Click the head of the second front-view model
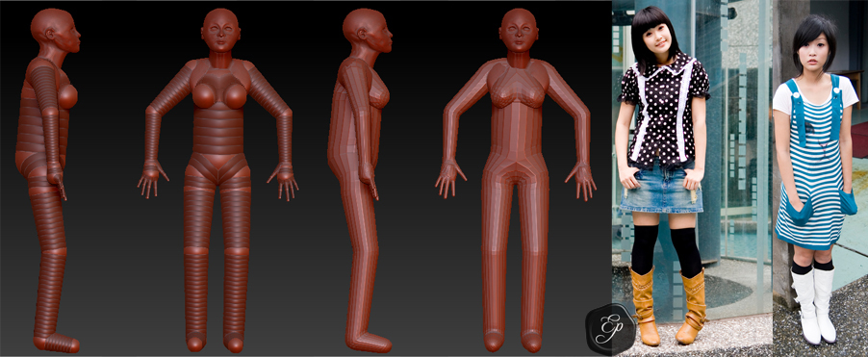The width and height of the screenshot is (868, 357). 220,31
